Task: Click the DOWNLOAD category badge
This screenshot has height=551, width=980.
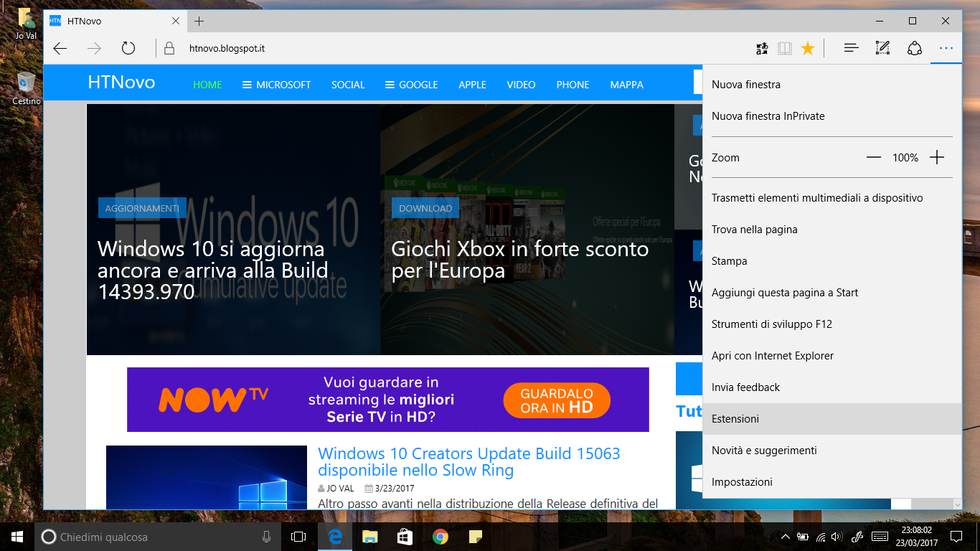Action: 425,208
